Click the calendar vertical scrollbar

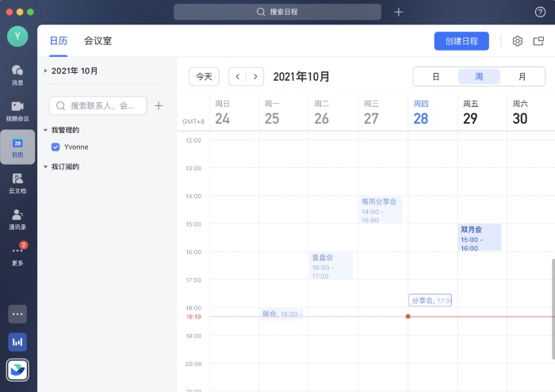tap(553, 309)
